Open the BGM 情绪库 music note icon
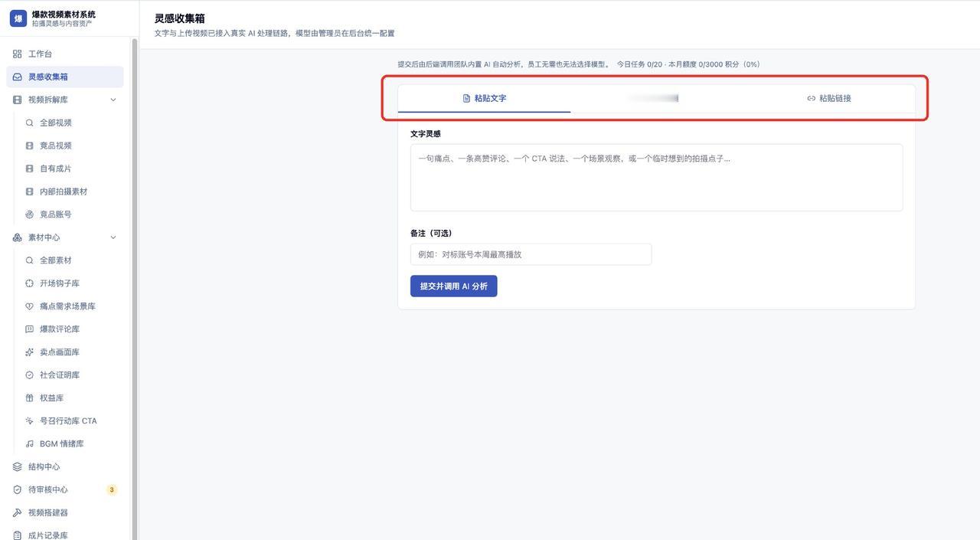This screenshot has width=980, height=540. [29, 444]
